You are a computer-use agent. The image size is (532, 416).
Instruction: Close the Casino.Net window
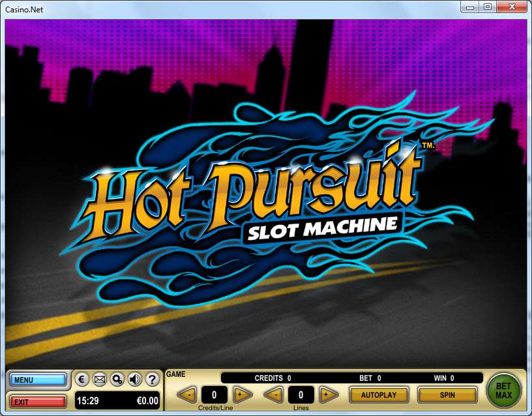[x=512, y=7]
